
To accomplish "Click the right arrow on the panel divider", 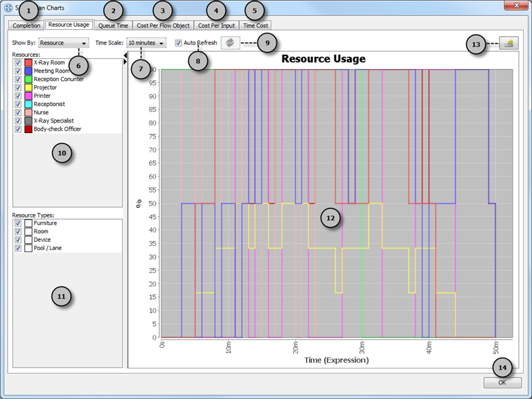I will coord(125,62).
